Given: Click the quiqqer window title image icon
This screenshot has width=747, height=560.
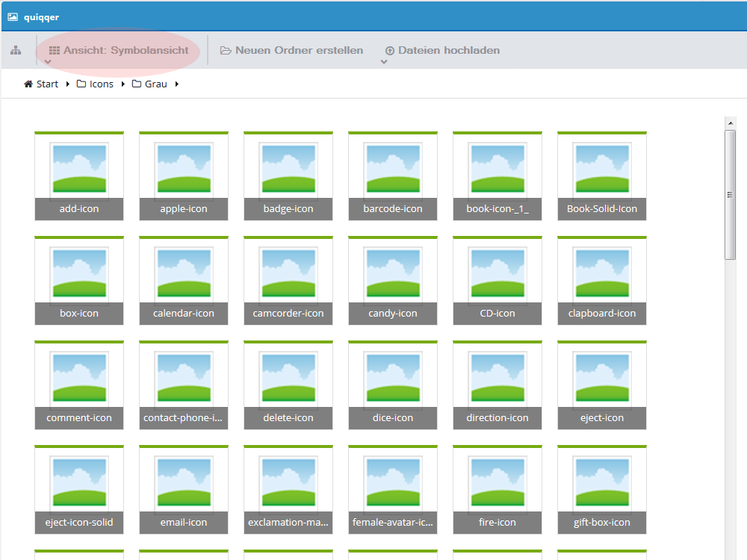Looking at the screenshot, I should click(13, 17).
